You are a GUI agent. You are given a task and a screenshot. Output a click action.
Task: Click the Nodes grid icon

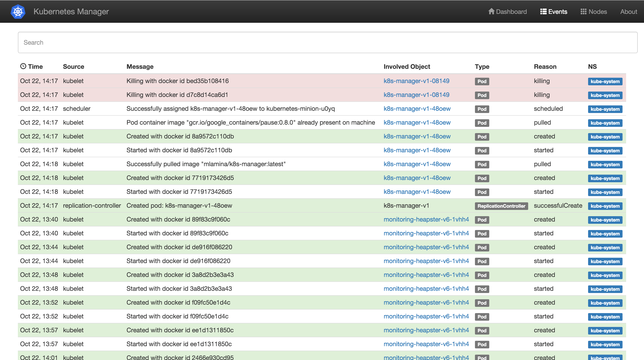click(583, 11)
